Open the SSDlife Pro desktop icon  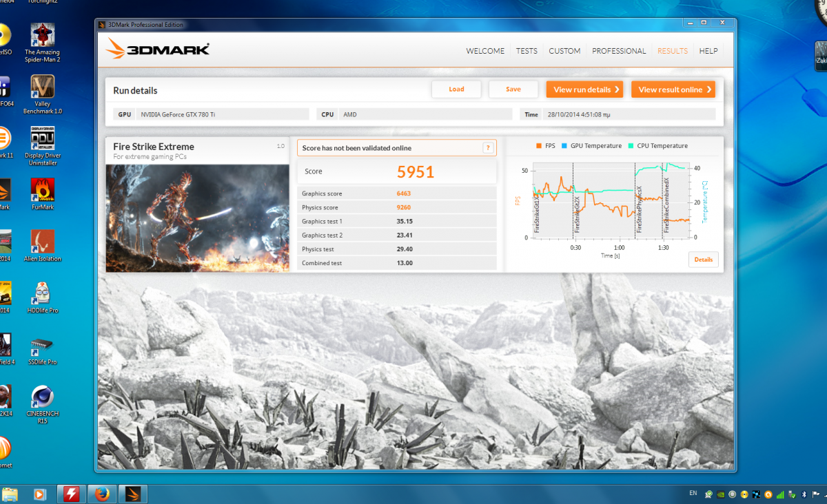pos(43,349)
